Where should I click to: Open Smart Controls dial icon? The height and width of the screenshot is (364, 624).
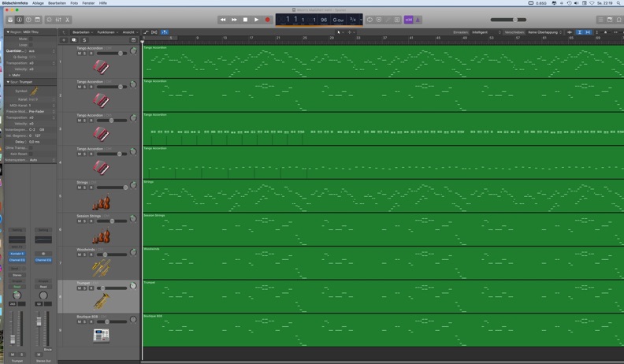point(49,20)
